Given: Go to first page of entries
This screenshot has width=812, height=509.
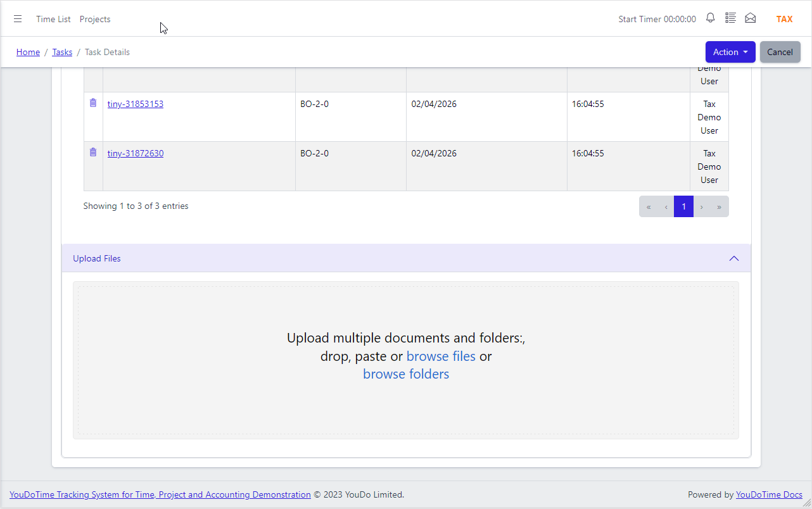Looking at the screenshot, I should click(x=649, y=206).
